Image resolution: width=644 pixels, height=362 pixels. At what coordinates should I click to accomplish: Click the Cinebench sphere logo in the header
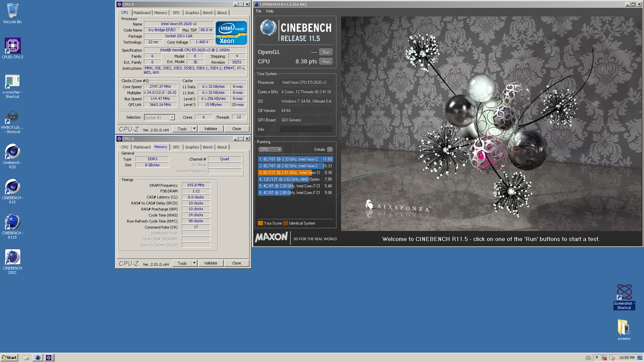pos(268,28)
